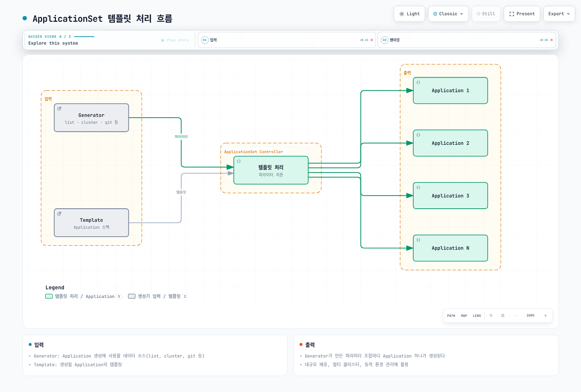Enter Present fullscreen mode

click(522, 14)
